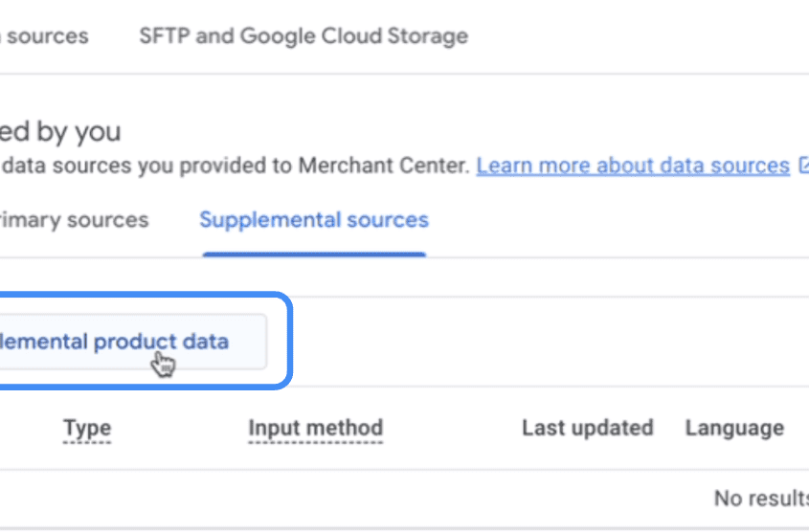
Task: Switch to the Supplemental sources tab
Action: pyautogui.click(x=314, y=220)
